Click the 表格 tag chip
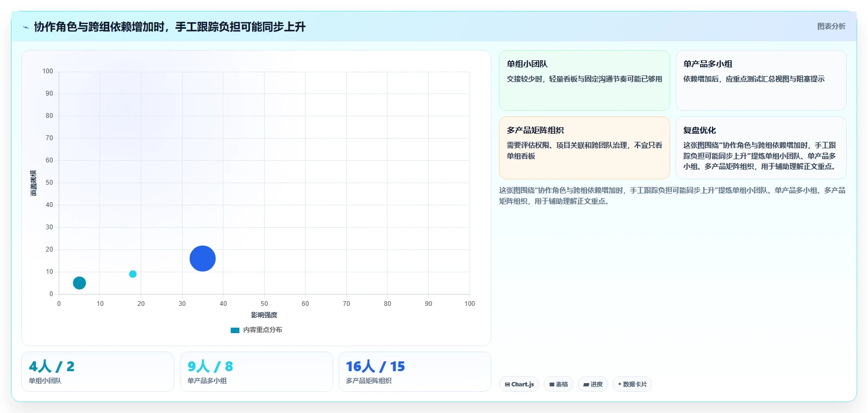This screenshot has width=868, height=413. (558, 384)
